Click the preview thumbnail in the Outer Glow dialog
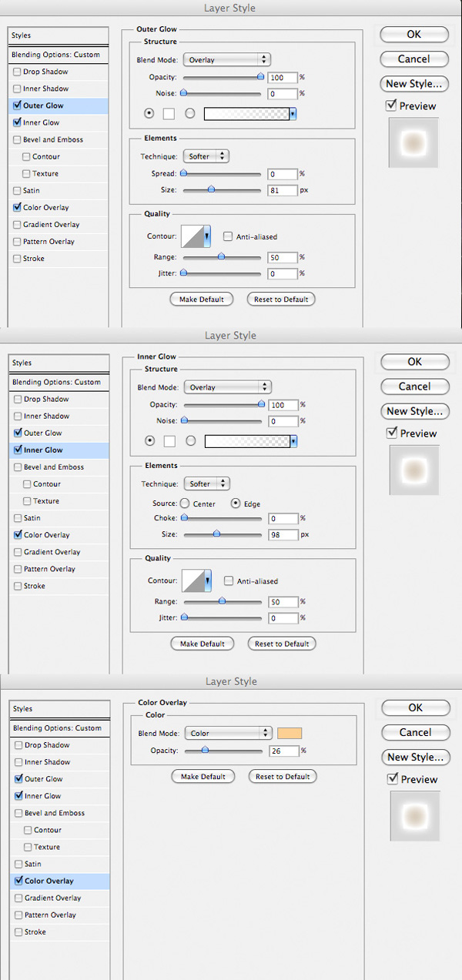Viewport: 462px width, 980px height. [413, 142]
